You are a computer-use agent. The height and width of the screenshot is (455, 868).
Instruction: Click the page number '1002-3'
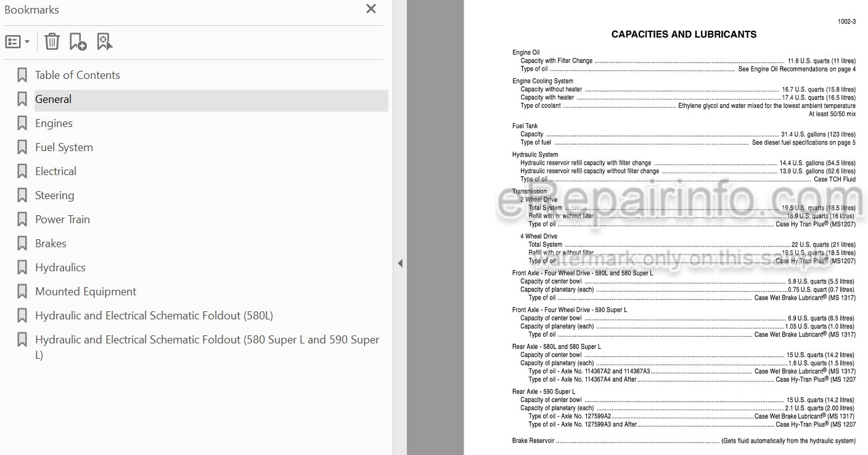pyautogui.click(x=846, y=22)
